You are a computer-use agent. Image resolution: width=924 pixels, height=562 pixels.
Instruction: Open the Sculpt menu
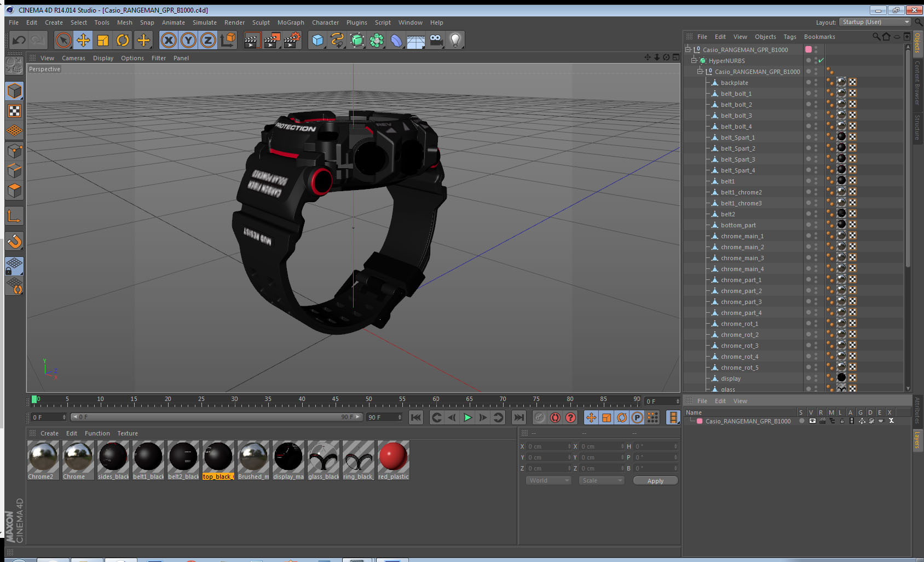261,22
